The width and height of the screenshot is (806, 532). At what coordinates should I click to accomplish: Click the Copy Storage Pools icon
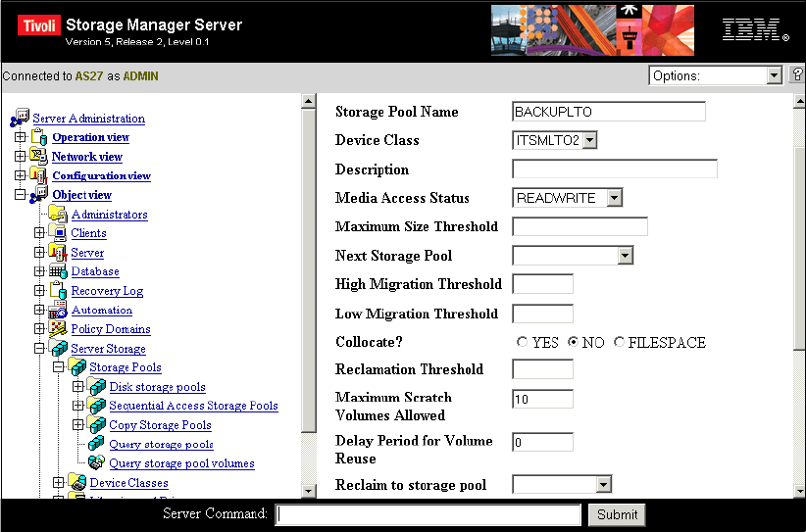(x=96, y=424)
